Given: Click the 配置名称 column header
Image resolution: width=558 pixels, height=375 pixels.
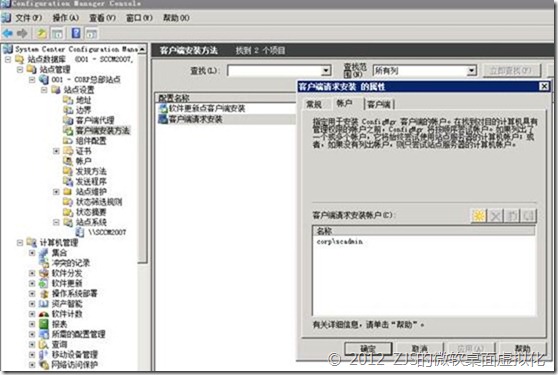Looking at the screenshot, I should 226,98.
